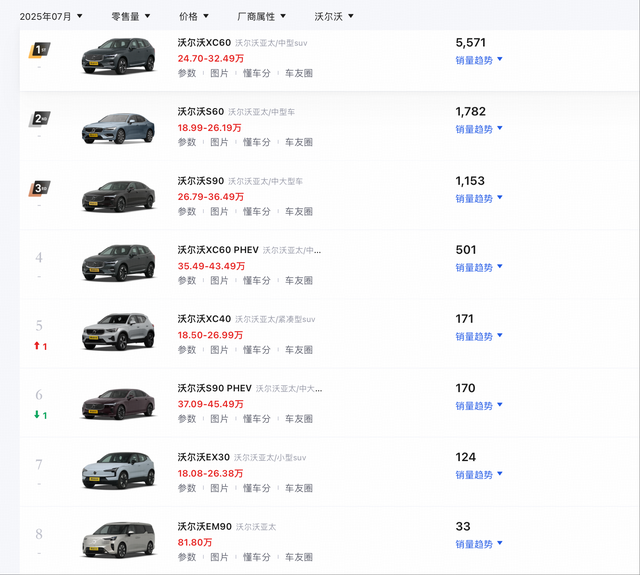View 图片 for 沃尔沃S90 priced 26.79-36.49万
This screenshot has width=640, height=575.
[219, 212]
